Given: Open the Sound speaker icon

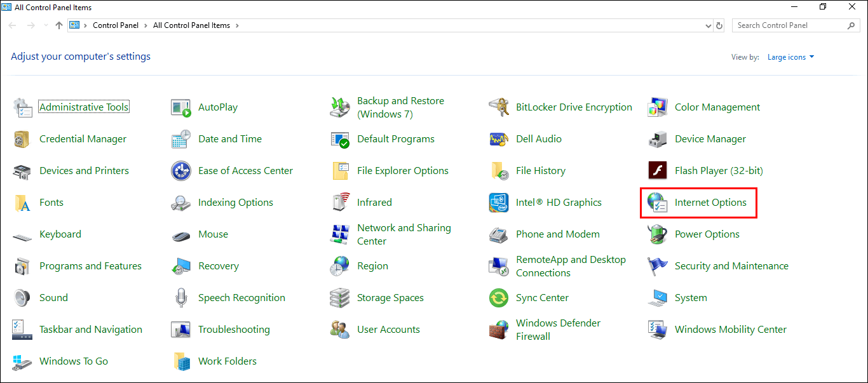Looking at the screenshot, I should [x=22, y=298].
